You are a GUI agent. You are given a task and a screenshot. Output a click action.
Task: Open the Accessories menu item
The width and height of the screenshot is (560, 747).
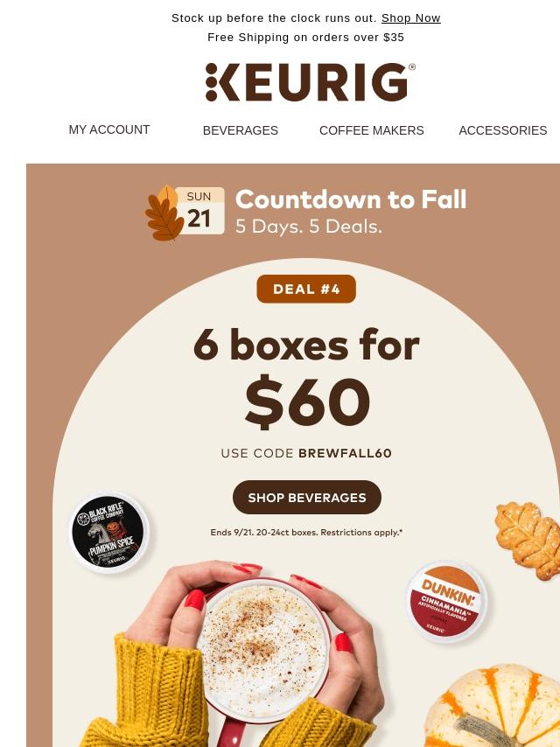(x=503, y=130)
